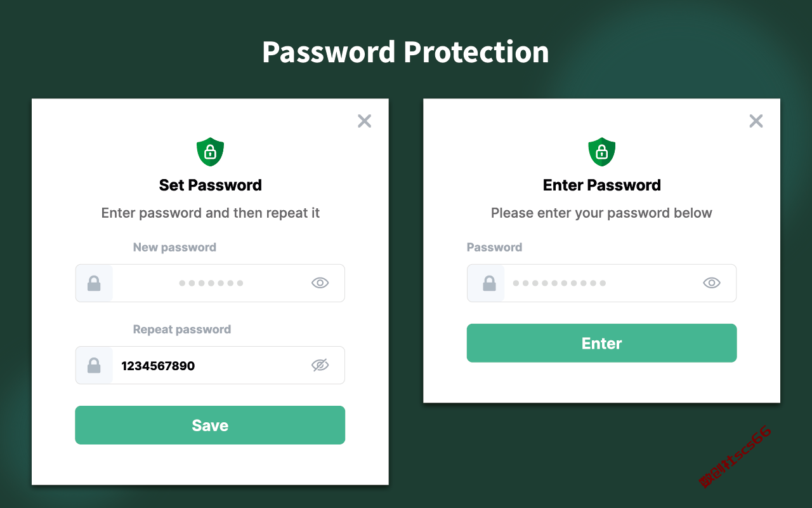Click the green shield icon above Enter Password

(x=602, y=152)
